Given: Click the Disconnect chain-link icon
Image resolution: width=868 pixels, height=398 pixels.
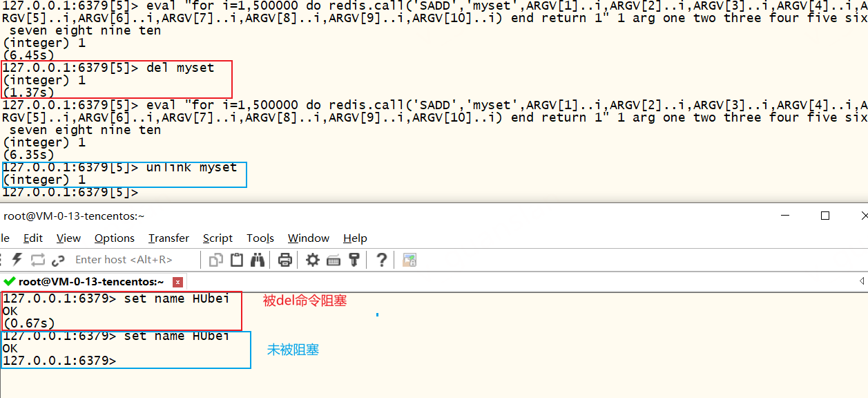Looking at the screenshot, I should pyautogui.click(x=58, y=260).
